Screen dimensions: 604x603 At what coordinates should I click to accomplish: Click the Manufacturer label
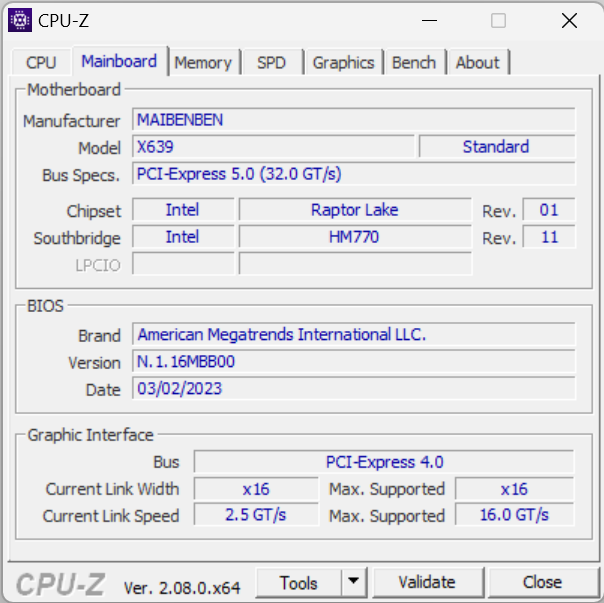coord(71,121)
